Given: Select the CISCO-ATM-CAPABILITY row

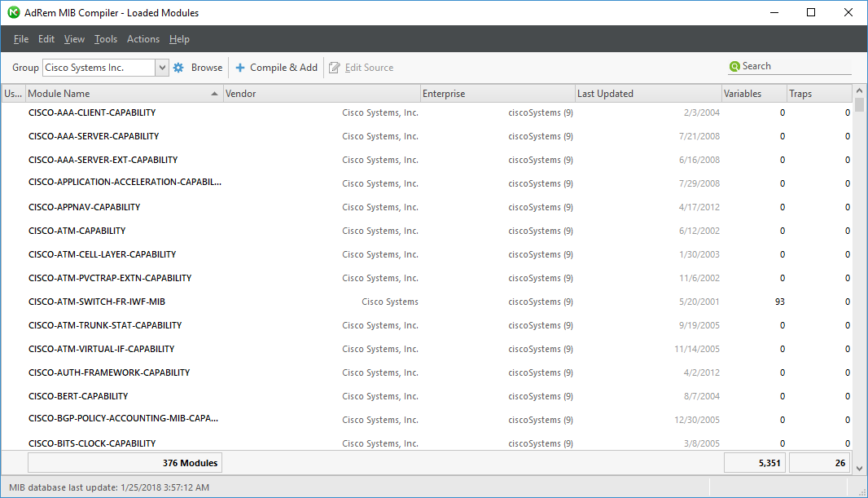Looking at the screenshot, I should (x=426, y=231).
